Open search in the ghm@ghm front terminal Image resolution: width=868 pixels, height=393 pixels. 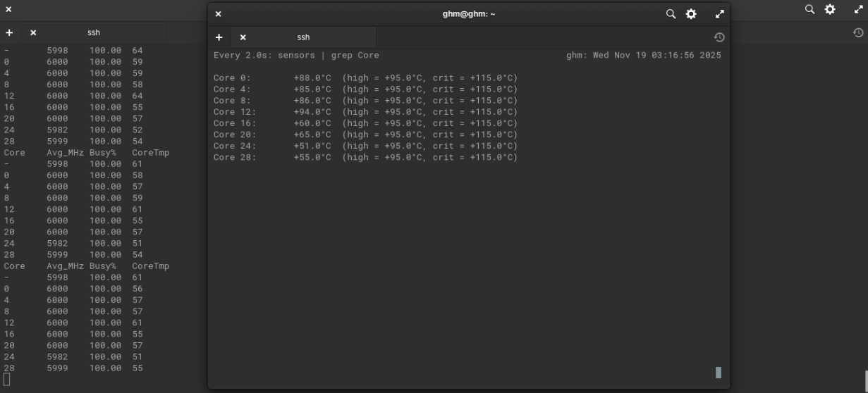pyautogui.click(x=671, y=14)
